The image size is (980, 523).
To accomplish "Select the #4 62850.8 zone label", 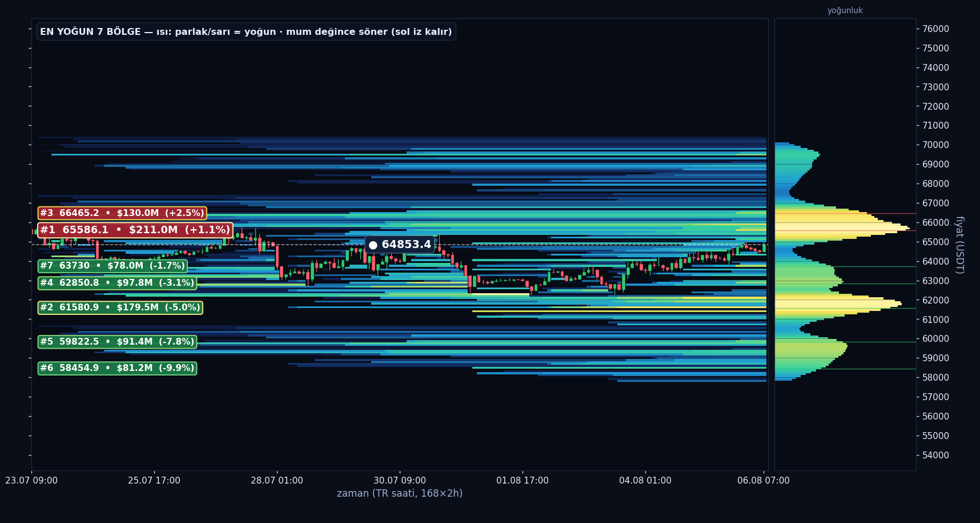I will pos(117,283).
